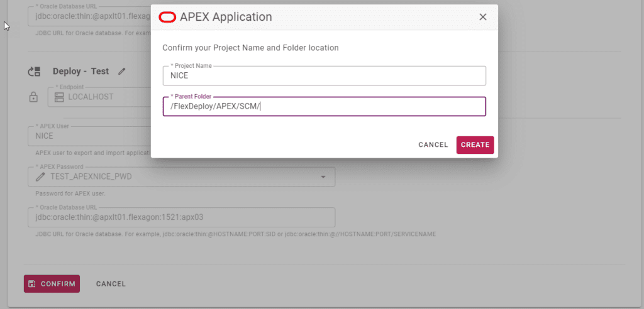Cancel the APEX Application dialog
Image resolution: width=644 pixels, height=309 pixels.
click(433, 145)
